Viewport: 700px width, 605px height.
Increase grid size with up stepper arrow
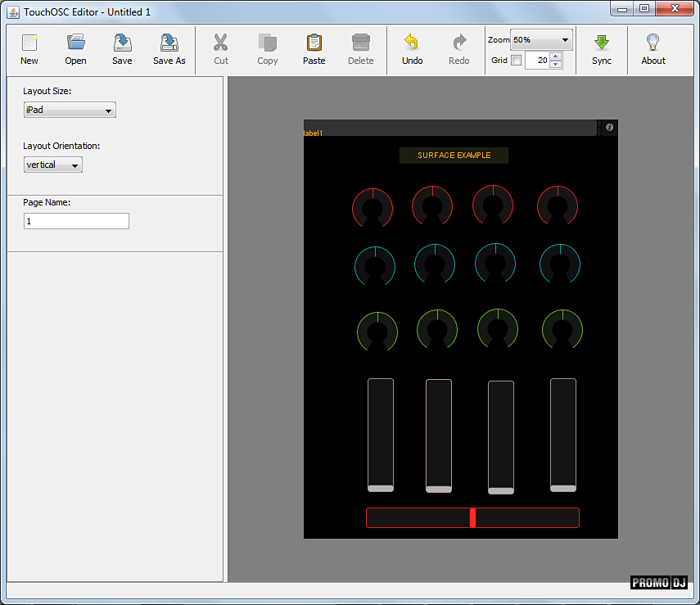tap(555, 56)
